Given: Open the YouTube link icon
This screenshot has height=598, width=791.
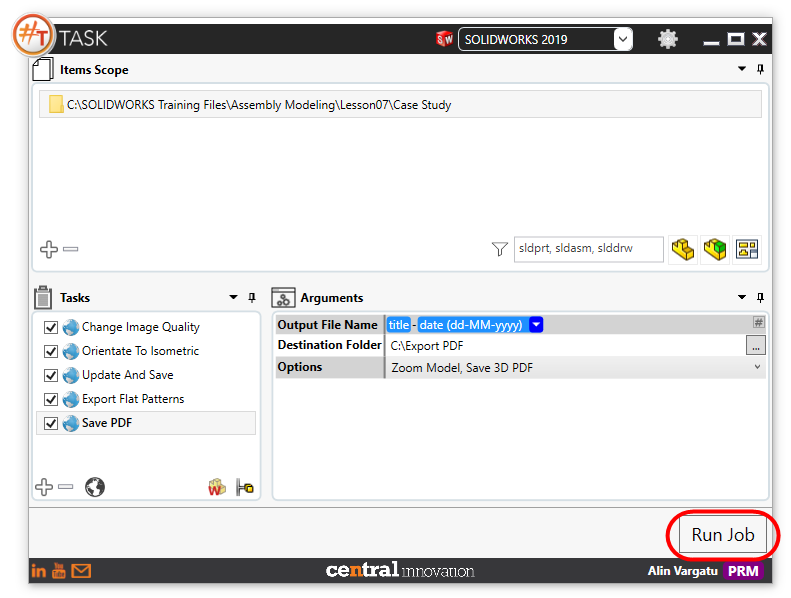Looking at the screenshot, I should pyautogui.click(x=59, y=571).
